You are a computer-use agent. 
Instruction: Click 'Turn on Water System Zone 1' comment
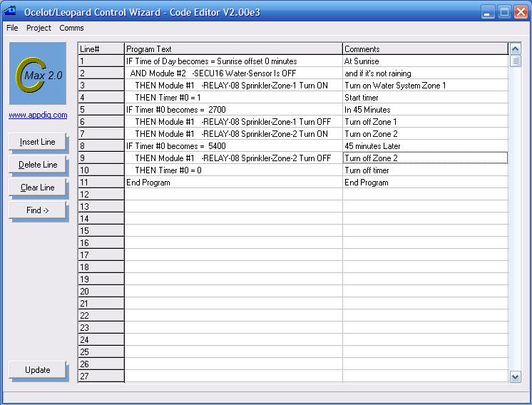[x=426, y=86]
